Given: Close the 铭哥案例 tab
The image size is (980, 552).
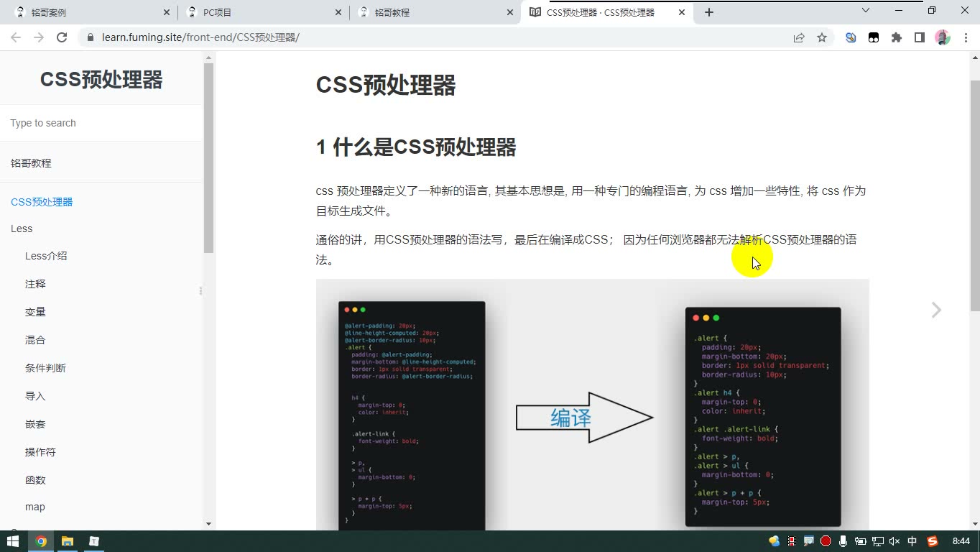Looking at the screenshot, I should tap(167, 12).
